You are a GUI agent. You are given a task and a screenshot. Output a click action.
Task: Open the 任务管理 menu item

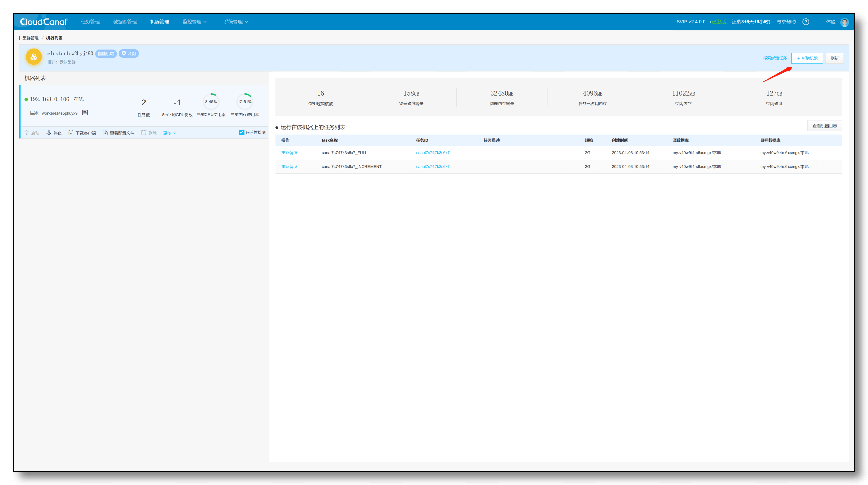[x=90, y=22]
